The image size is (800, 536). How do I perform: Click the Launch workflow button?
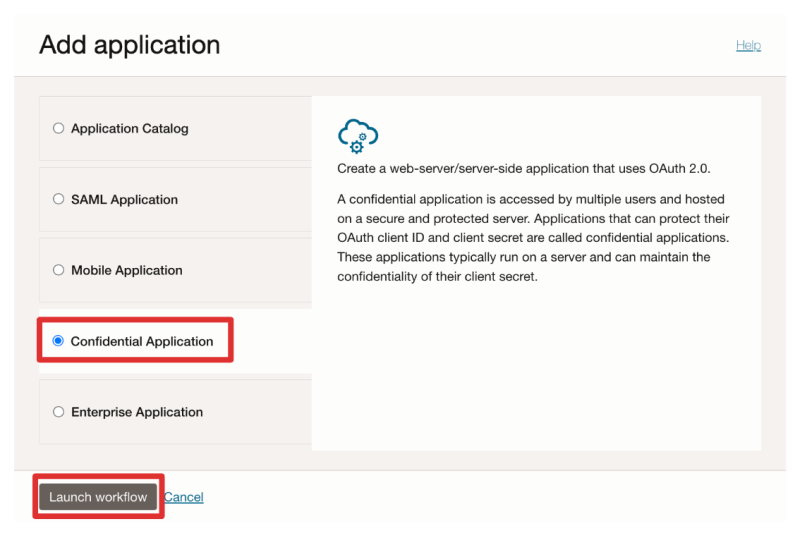pyautogui.click(x=98, y=497)
